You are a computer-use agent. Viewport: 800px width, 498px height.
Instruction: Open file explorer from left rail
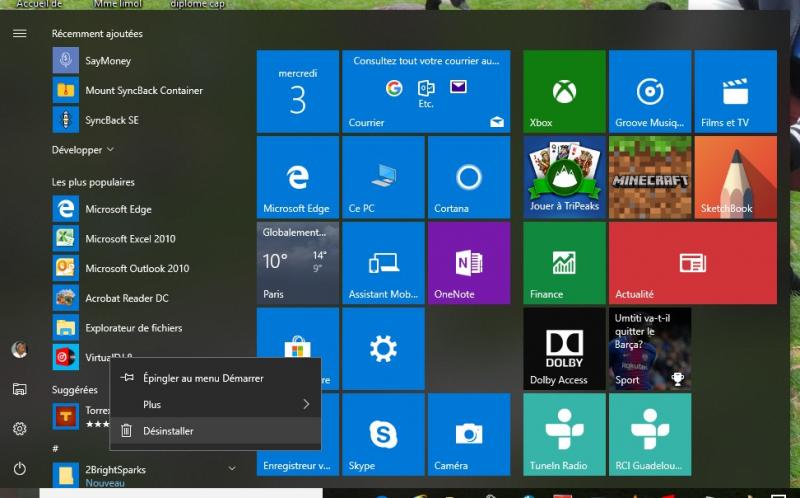(x=19, y=389)
